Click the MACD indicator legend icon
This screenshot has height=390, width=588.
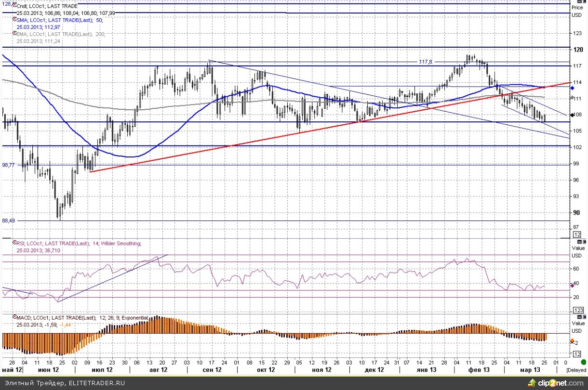(14, 318)
